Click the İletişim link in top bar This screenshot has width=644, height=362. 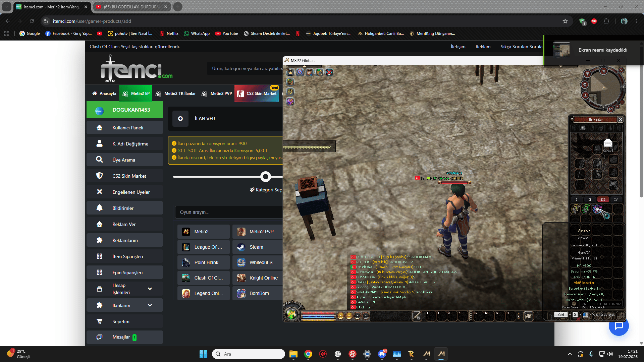click(x=458, y=47)
